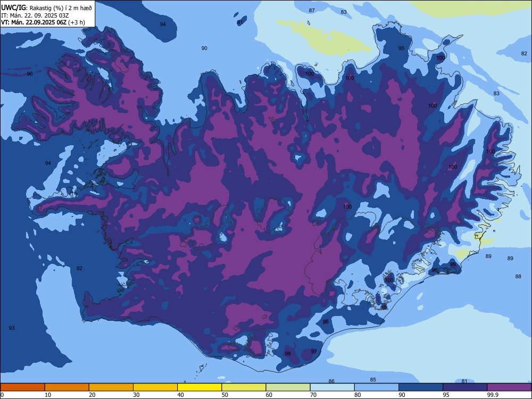Pick the bright yellow 40–50 legend swatch
Image resolution: width=532 pixels, height=399 pixels.
coord(199,387)
